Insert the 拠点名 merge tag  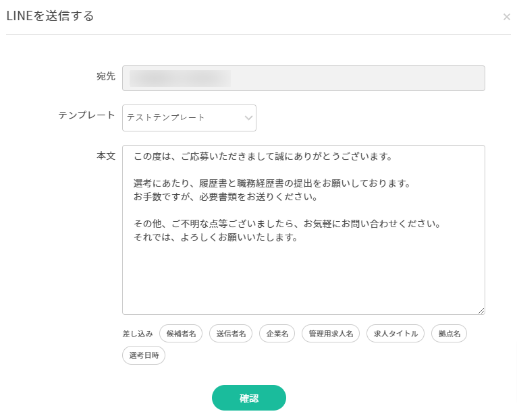coord(449,334)
